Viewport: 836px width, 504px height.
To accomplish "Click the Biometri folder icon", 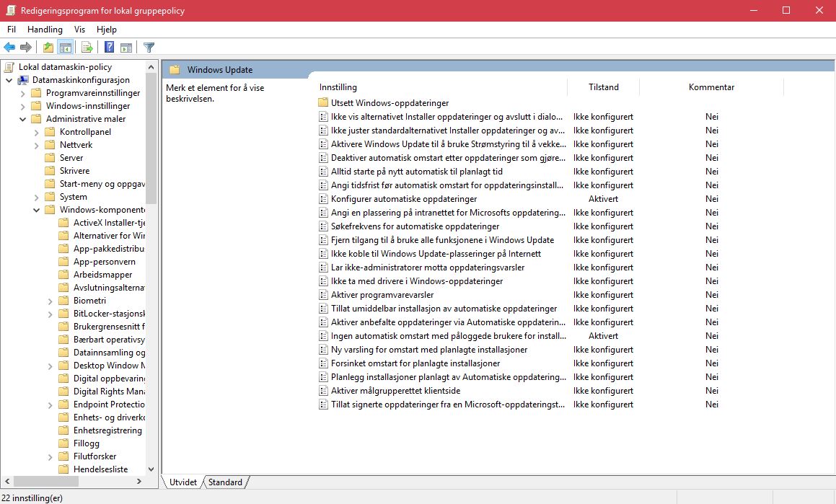I will 64,301.
